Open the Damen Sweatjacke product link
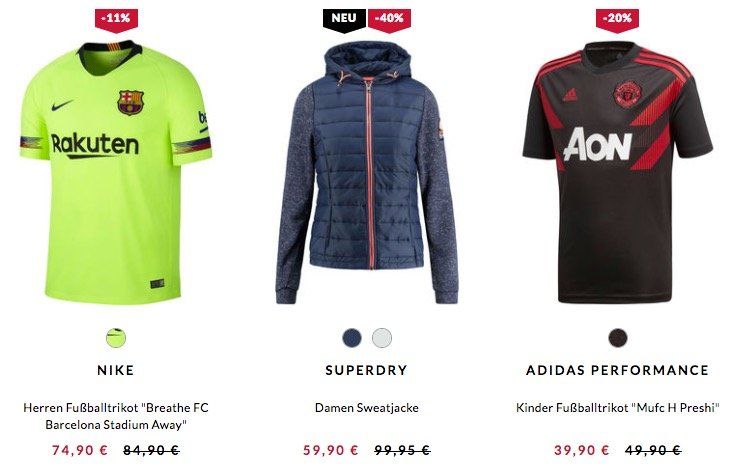 pyautogui.click(x=367, y=408)
